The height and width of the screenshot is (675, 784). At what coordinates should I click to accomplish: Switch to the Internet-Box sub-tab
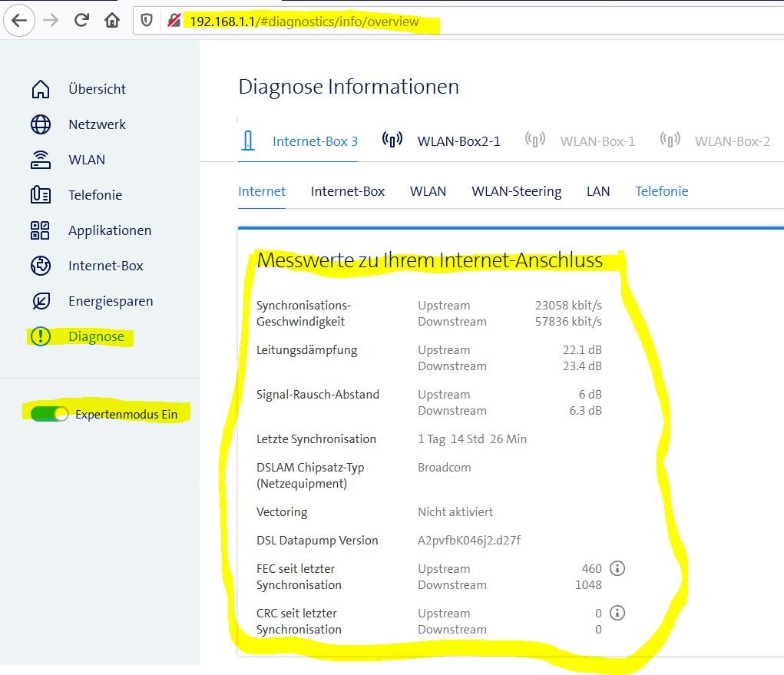[x=347, y=191]
